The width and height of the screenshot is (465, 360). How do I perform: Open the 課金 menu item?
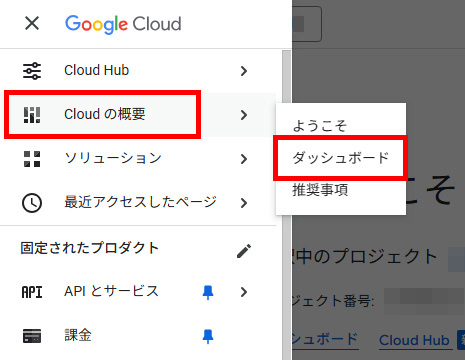[x=138, y=336]
